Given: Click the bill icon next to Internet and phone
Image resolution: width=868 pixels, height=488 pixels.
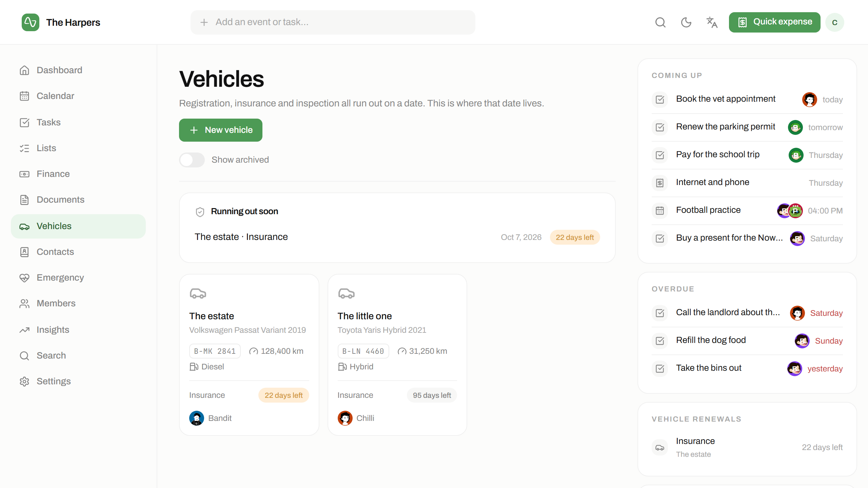Looking at the screenshot, I should (x=660, y=183).
